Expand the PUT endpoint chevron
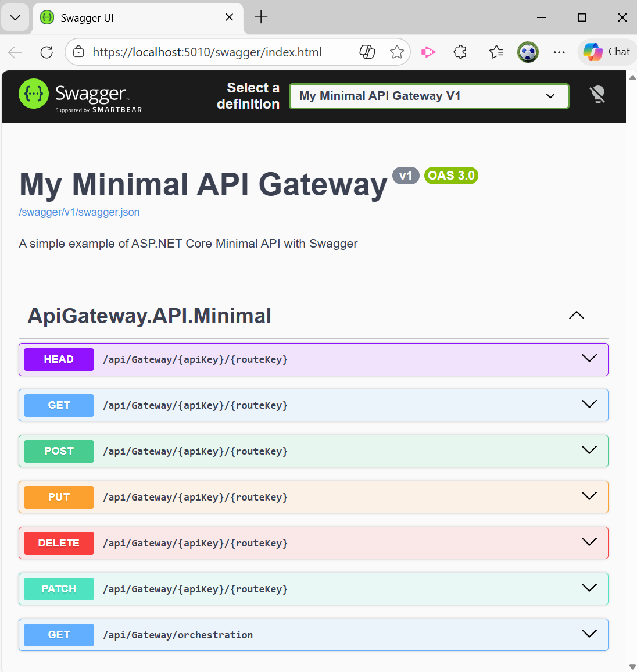637x672 pixels. click(589, 496)
